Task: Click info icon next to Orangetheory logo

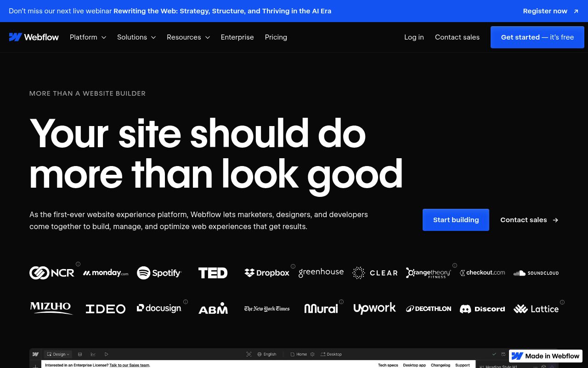Action: 455,265
